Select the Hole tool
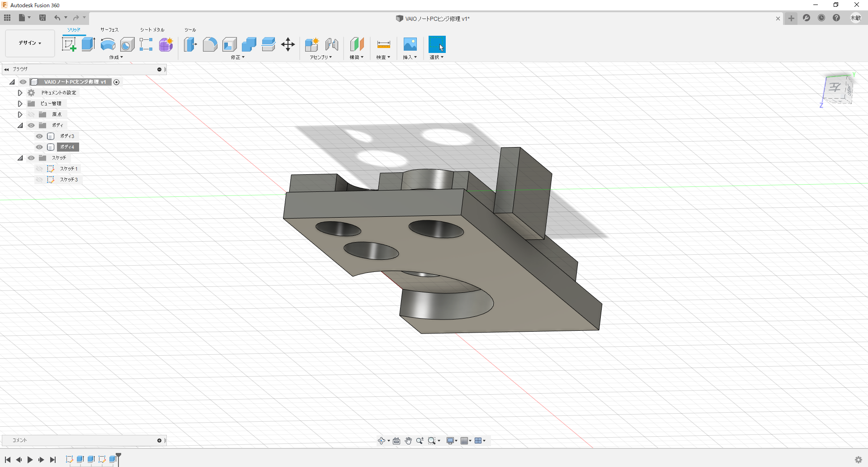Screen dimensions: 868x467 (x=127, y=44)
